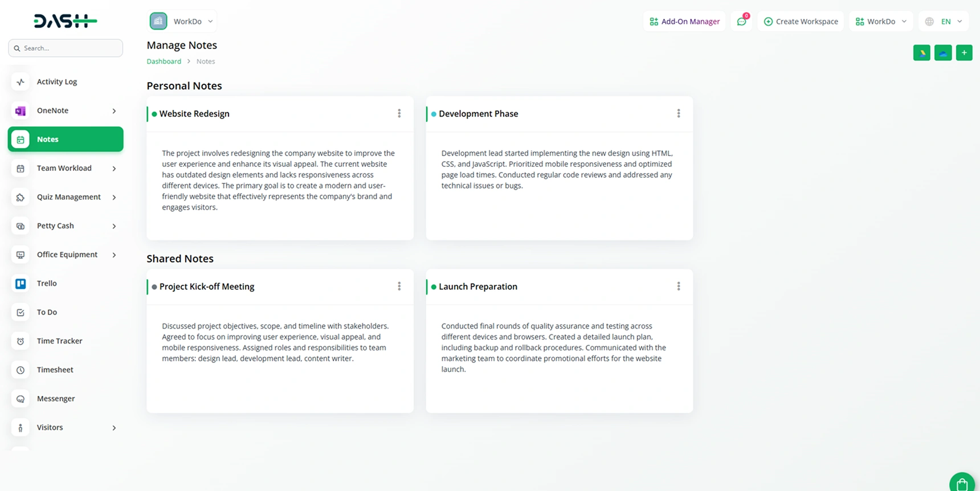Image resolution: width=980 pixels, height=491 pixels.
Task: Open the chat messages icon with badge
Action: tap(741, 22)
